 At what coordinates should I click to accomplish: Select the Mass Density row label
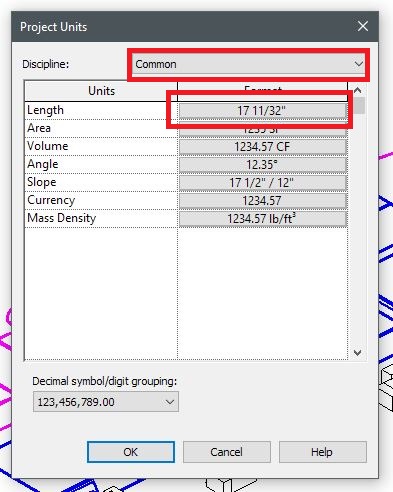62,218
